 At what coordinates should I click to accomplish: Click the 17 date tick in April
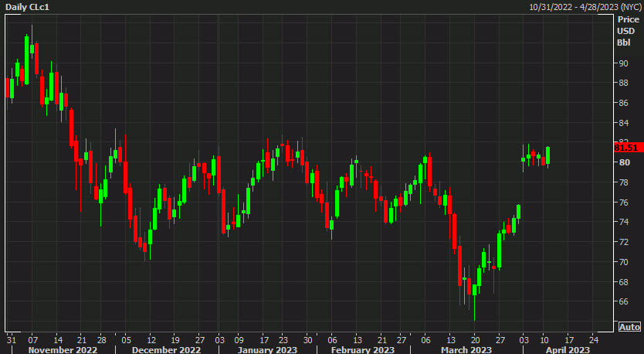569,340
